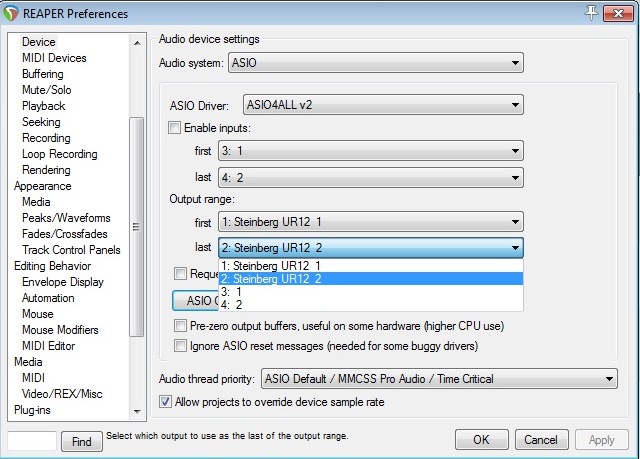
Task: Click the category list scroll up arrow
Action: tap(137, 43)
